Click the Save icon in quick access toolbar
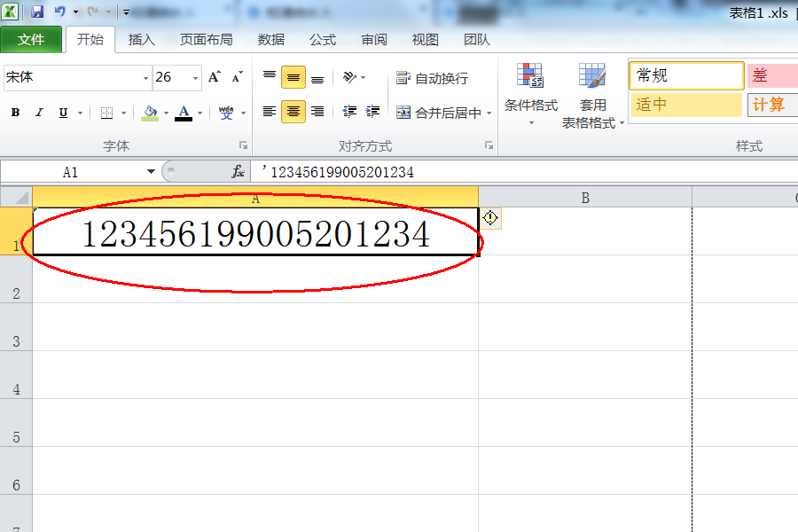The height and width of the screenshot is (532, 798). coord(37,12)
